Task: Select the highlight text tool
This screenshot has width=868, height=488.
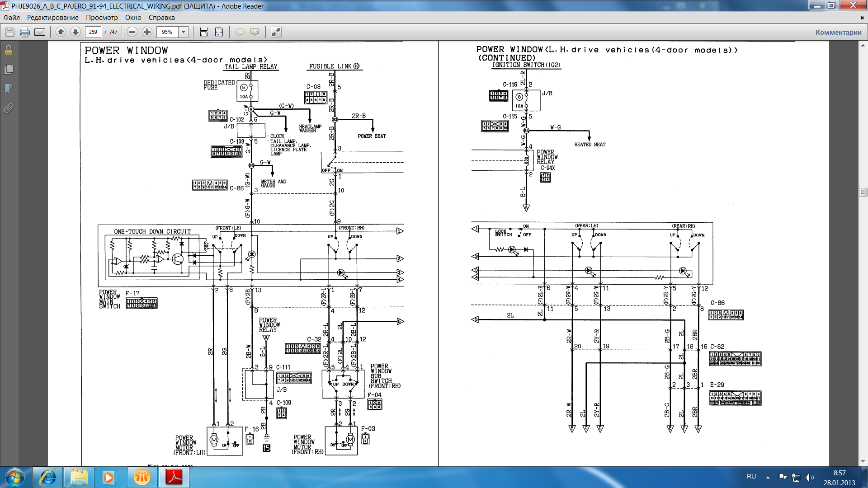Action: [x=255, y=32]
